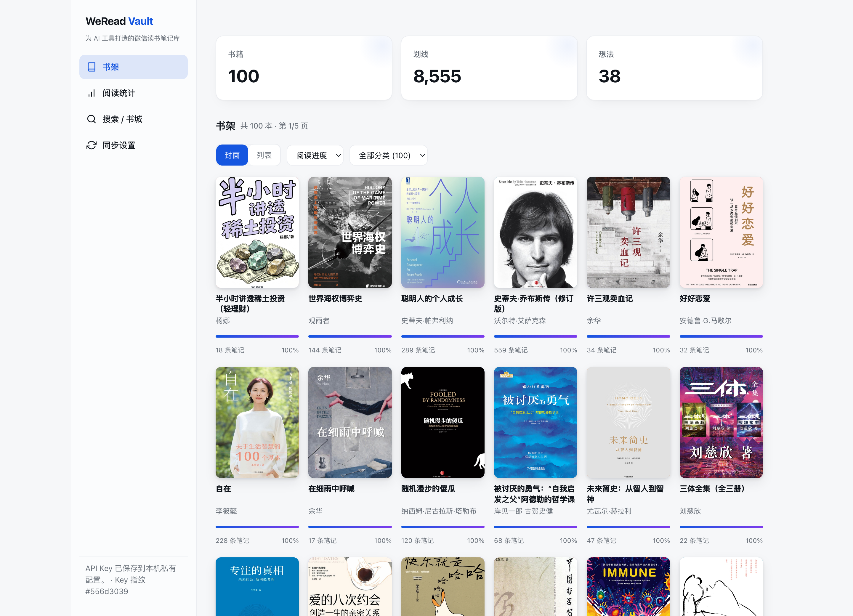Click the title 随机漫步的傻瓜
Screen dimensions: 853x616
click(x=428, y=489)
